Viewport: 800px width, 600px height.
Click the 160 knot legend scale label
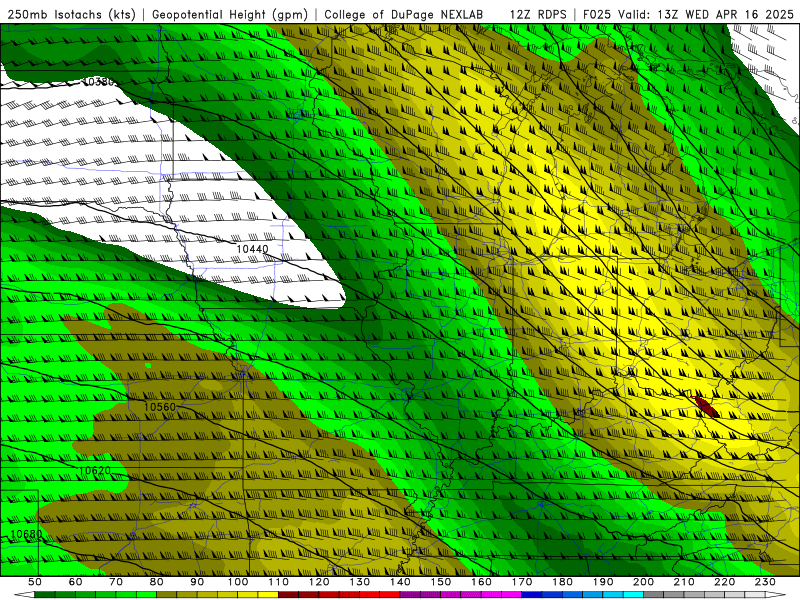tap(481, 582)
